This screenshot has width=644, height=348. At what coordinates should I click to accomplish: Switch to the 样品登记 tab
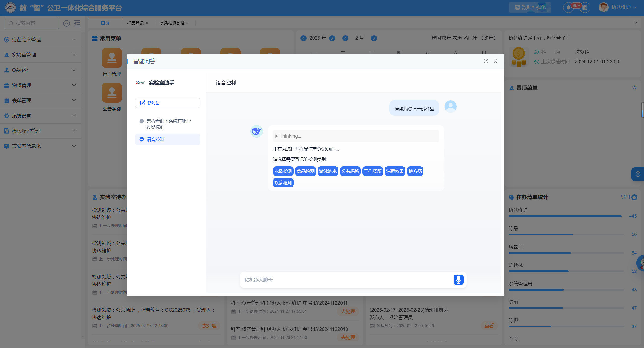coord(135,23)
